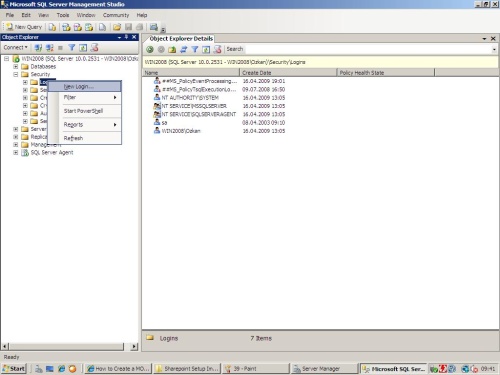
Task: Click Connect Object Explorer icon
Action: 38,48
